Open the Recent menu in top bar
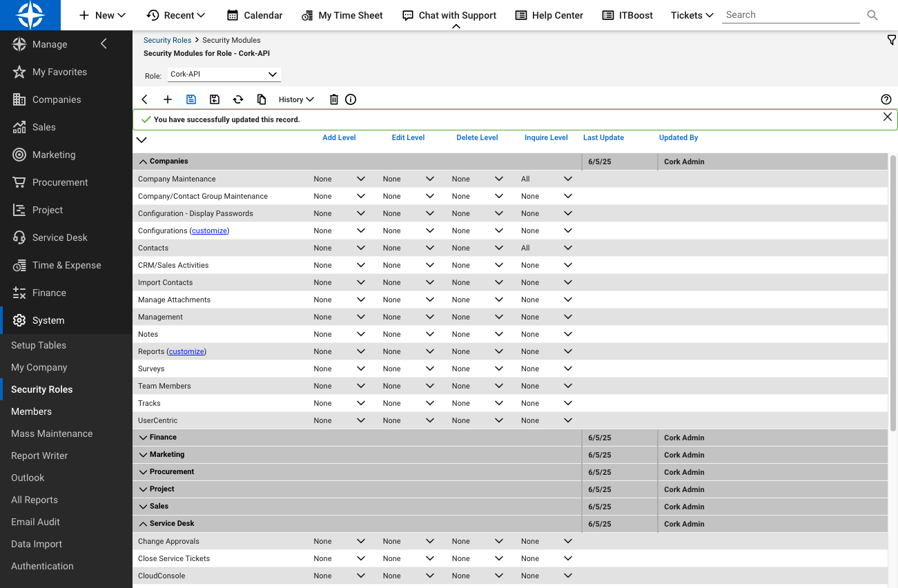Screen dimensions: 898x588 (176, 15)
